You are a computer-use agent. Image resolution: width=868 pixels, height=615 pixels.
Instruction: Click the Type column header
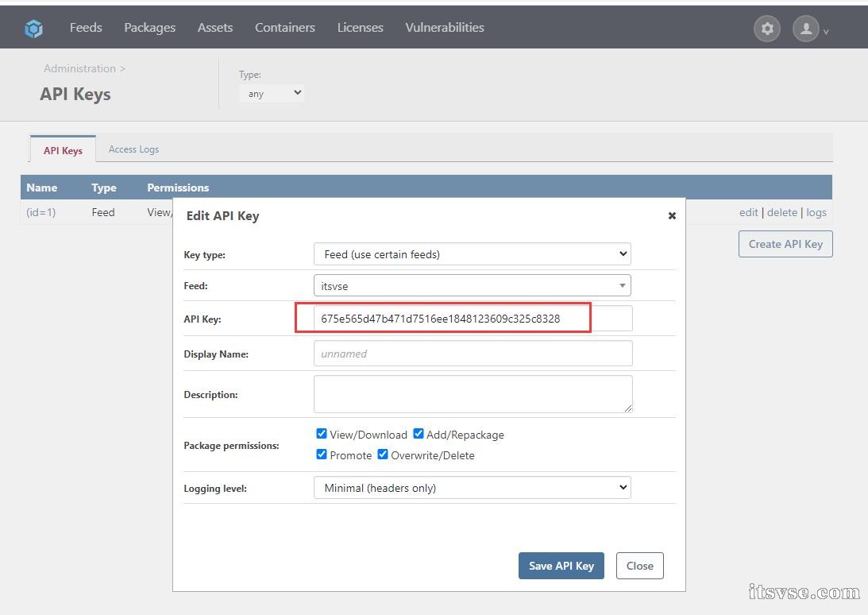pos(103,188)
